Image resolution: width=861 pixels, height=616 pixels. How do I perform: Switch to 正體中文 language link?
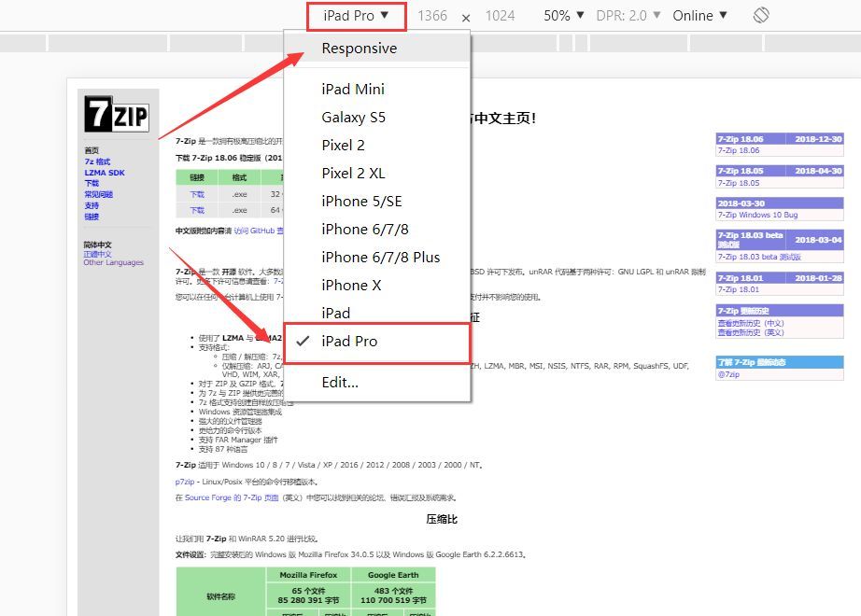97,254
